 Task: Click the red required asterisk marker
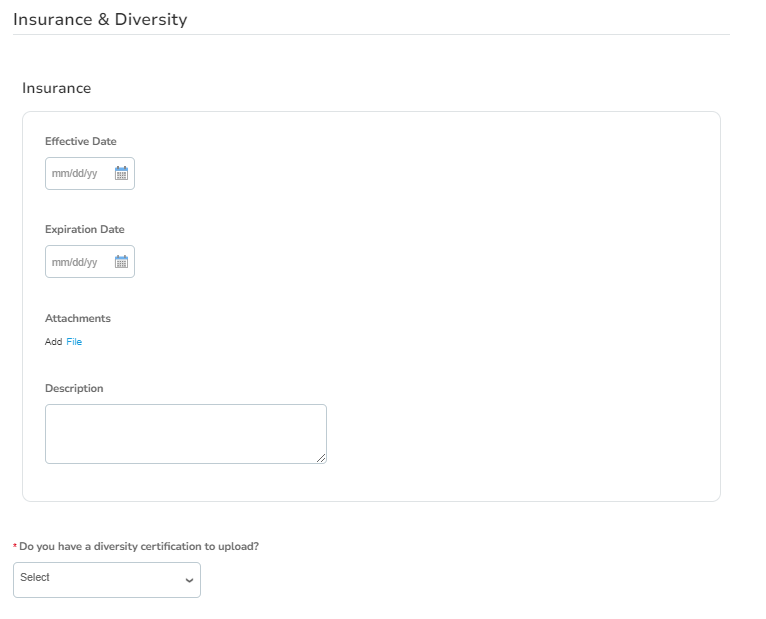coord(15,545)
